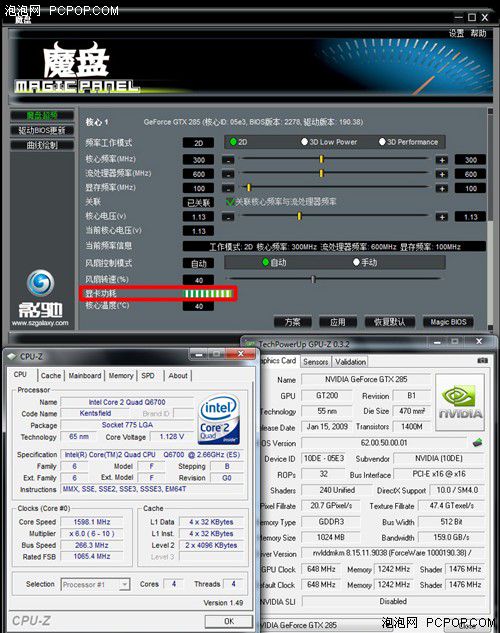Screen dimensions: 500x633
Task: Click minus button for memory frequency
Action: tap(228, 188)
